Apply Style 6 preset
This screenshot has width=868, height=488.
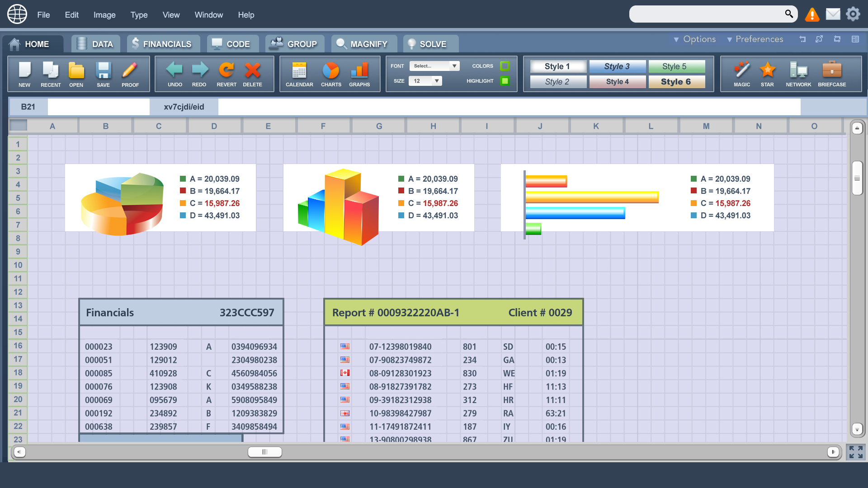tap(676, 82)
